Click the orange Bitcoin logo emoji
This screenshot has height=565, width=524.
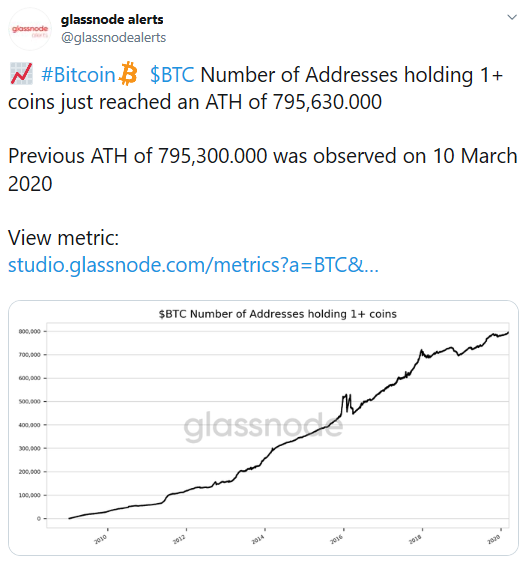128,74
